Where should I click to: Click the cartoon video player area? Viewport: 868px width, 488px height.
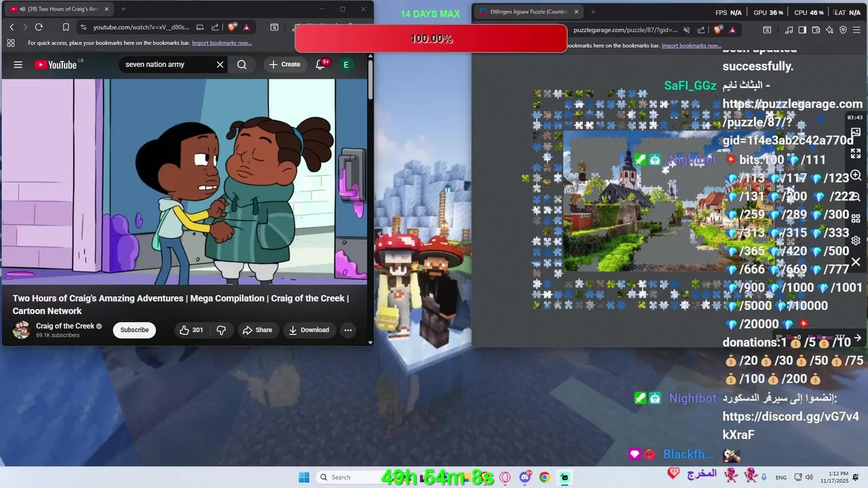click(184, 182)
